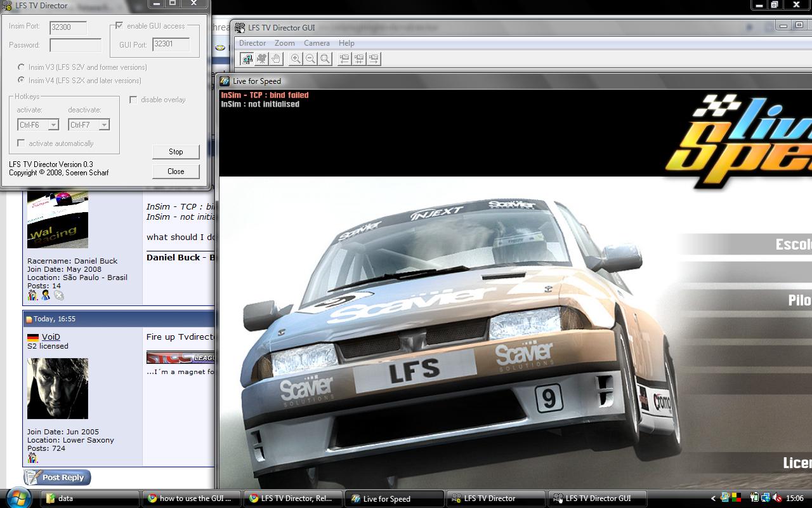Screen dimensions: 812x508
Task: Open the deactivate hotkey dropdown
Action: pyautogui.click(x=89, y=124)
